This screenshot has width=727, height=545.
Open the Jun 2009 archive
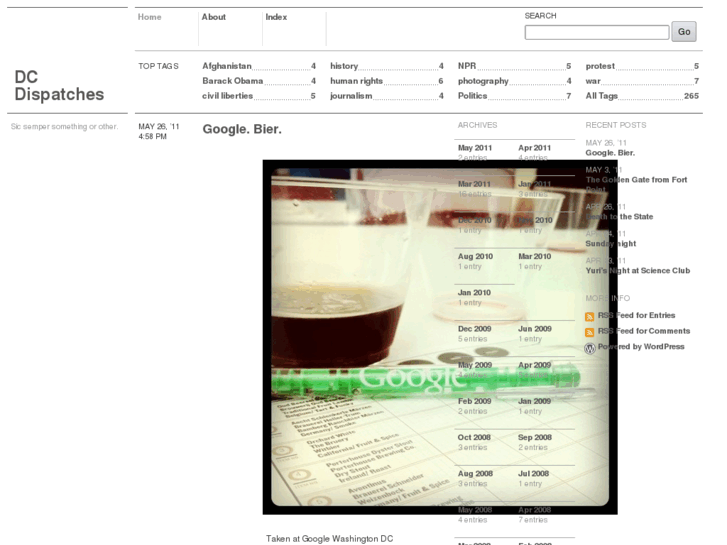pos(535,328)
